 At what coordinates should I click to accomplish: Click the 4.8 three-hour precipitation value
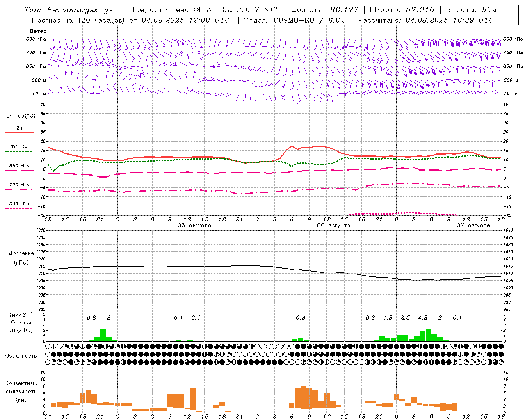(x=422, y=317)
